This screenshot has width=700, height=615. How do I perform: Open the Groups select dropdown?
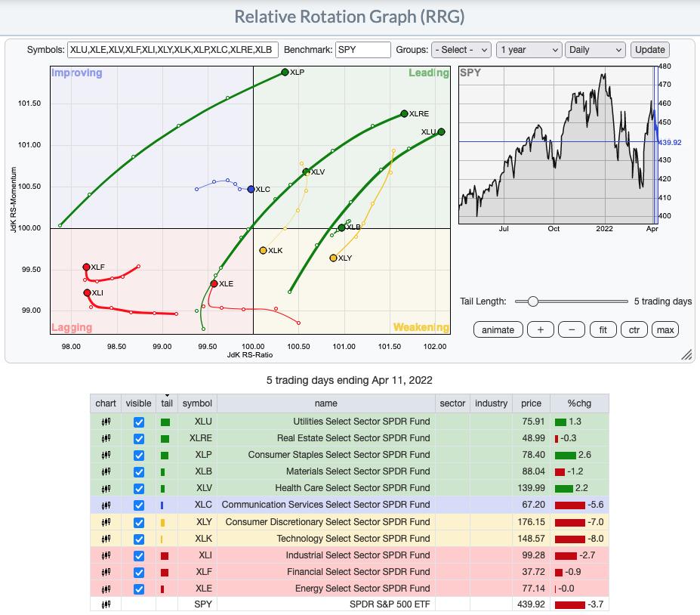tap(461, 50)
